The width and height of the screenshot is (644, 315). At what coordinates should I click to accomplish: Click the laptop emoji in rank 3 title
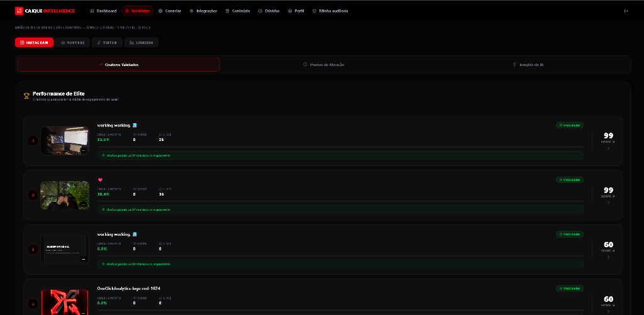coord(135,234)
